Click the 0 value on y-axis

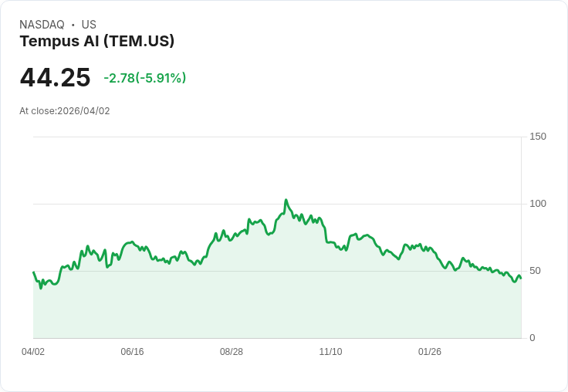coord(532,338)
